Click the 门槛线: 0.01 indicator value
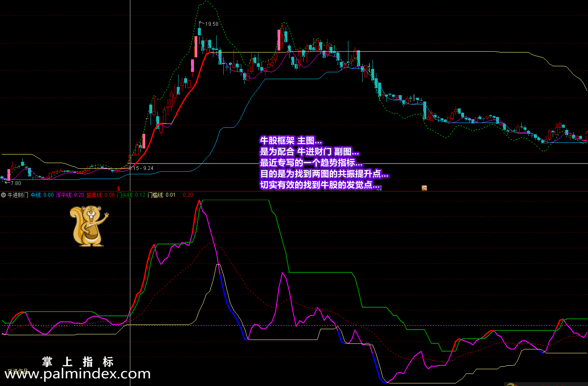588x386 pixels. tap(162, 195)
